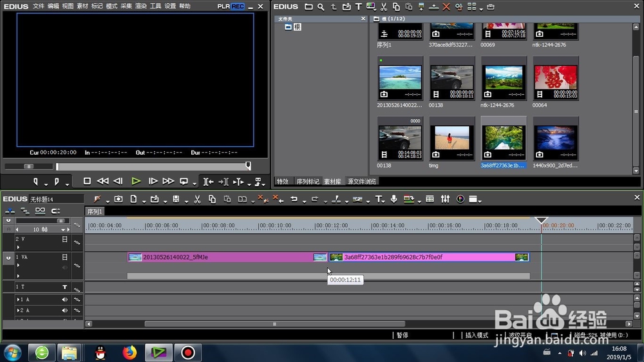Click the toolbox icon in the bin toolbar
The image size is (644, 362).
(x=490, y=6)
